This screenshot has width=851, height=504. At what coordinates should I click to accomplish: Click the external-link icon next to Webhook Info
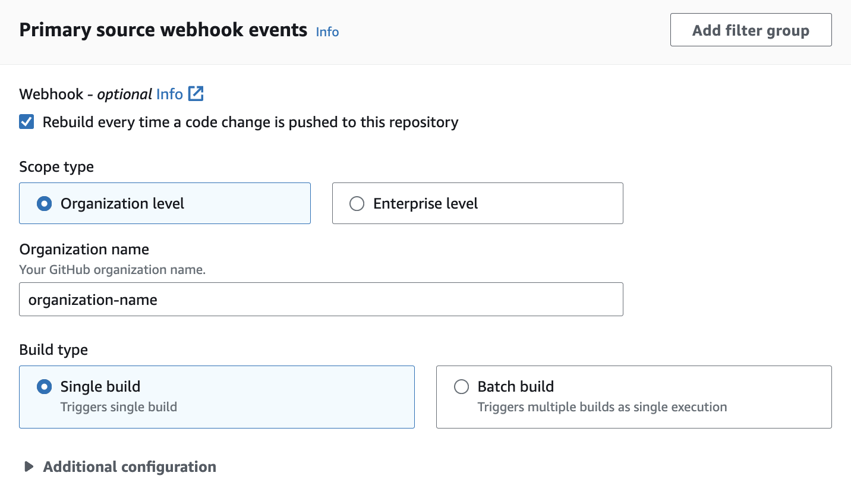pos(196,93)
